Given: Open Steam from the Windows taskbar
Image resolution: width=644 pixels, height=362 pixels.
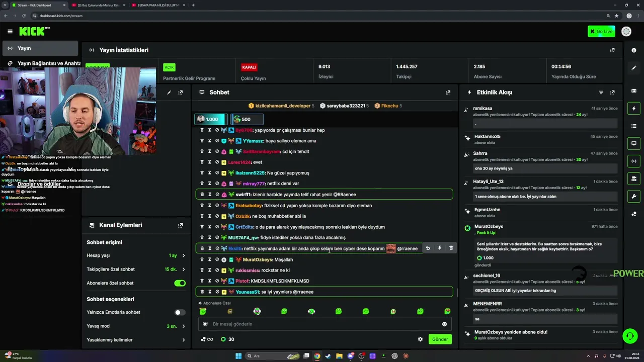Looking at the screenshot, I should pyautogui.click(x=328, y=356).
